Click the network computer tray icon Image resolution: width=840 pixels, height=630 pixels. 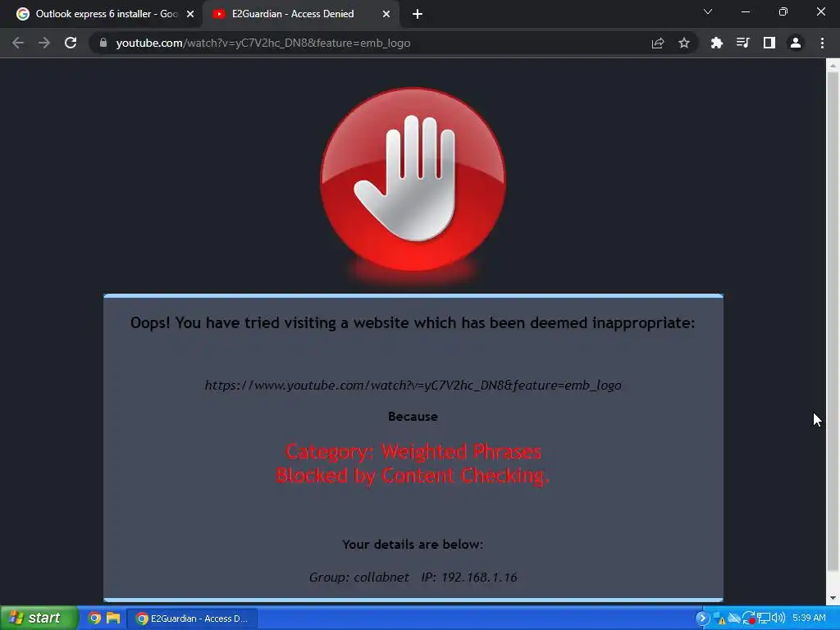point(764,619)
